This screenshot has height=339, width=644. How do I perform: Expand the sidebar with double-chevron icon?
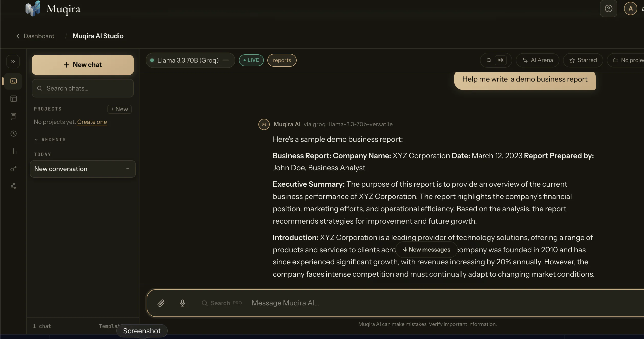pyautogui.click(x=13, y=62)
